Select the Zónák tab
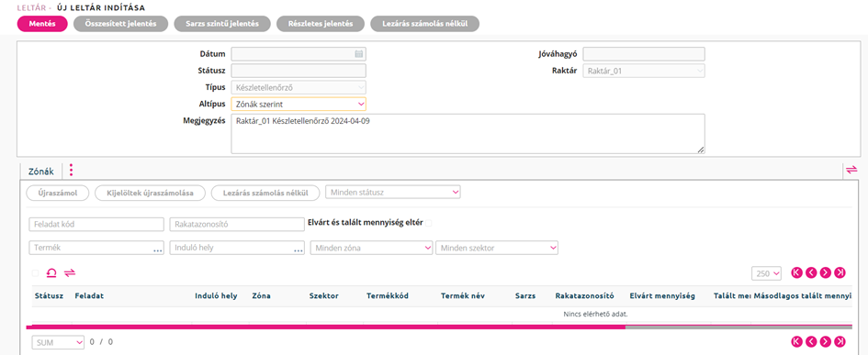This screenshot has height=355, width=868. pos(41,172)
